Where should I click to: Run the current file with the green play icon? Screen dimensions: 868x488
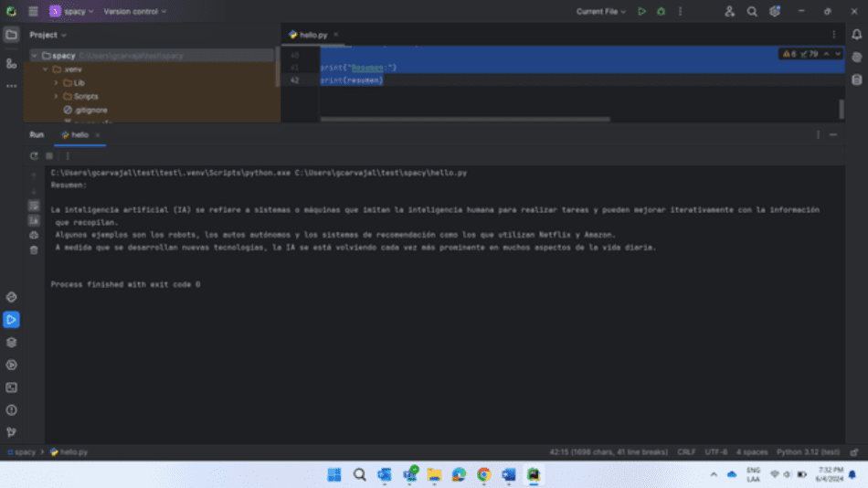(641, 11)
